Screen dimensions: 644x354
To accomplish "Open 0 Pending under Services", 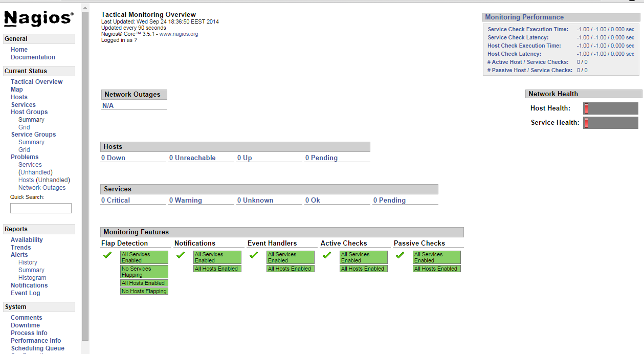I will [389, 201].
